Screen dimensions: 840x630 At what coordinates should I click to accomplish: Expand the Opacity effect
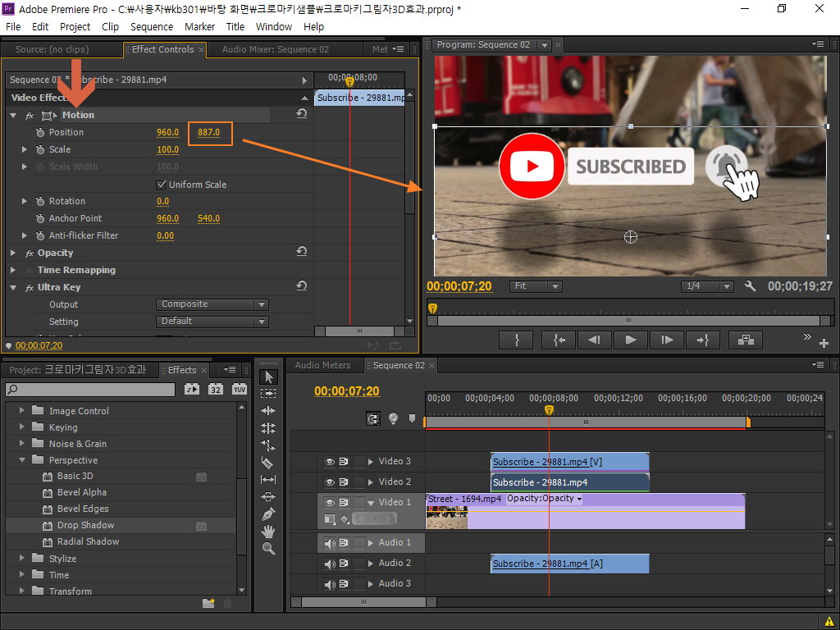point(13,253)
